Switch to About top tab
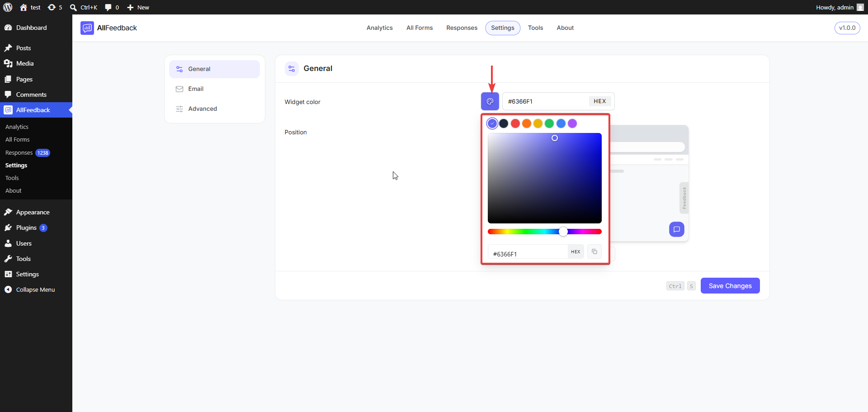 pos(565,28)
